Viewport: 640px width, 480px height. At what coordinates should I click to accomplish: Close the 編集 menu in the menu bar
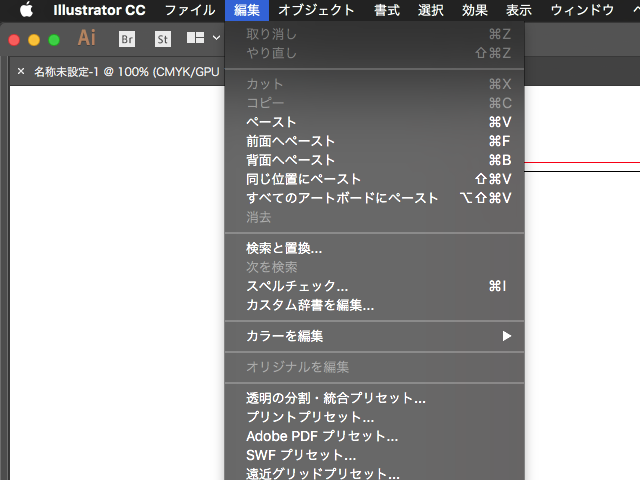click(x=247, y=10)
